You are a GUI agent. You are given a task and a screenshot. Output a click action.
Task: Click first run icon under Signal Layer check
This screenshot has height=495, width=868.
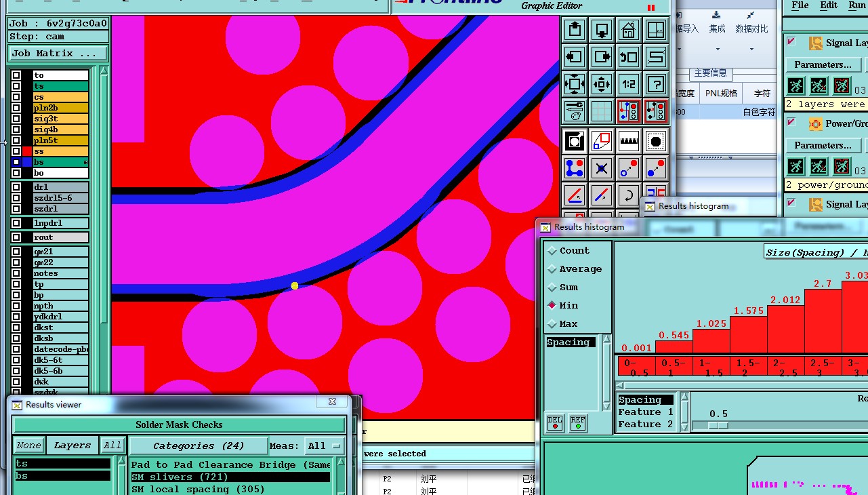(x=795, y=85)
